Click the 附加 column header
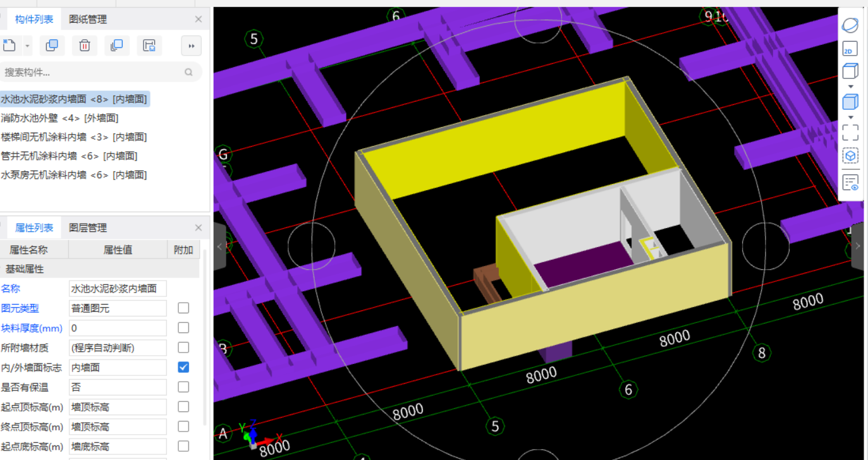 (183, 250)
